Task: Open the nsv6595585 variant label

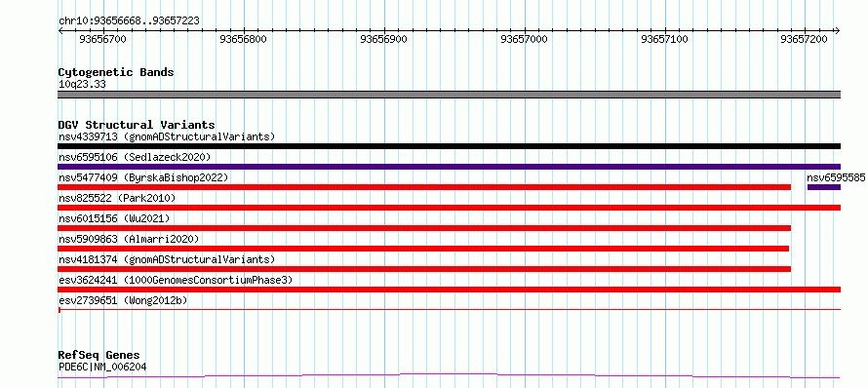Action: [x=836, y=177]
